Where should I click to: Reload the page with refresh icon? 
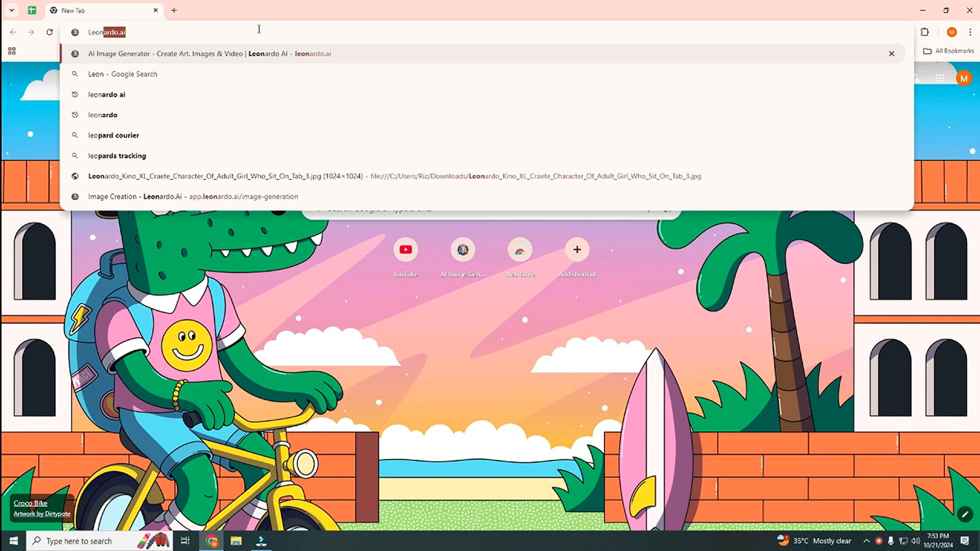click(50, 32)
